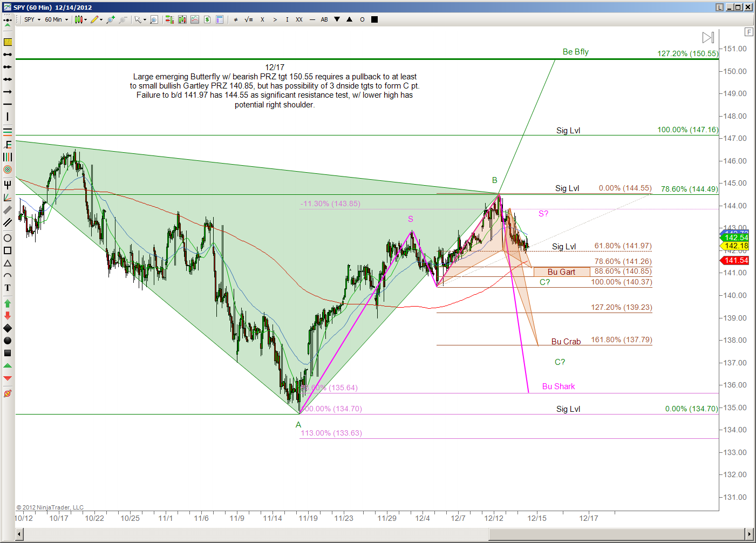Toggle the F button at top right

tap(749, 32)
